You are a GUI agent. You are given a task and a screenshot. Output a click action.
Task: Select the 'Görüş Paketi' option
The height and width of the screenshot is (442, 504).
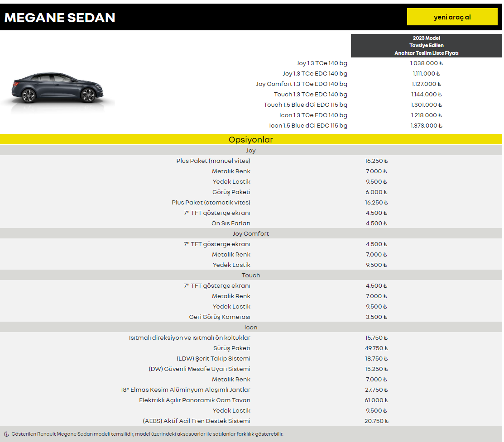tap(231, 192)
